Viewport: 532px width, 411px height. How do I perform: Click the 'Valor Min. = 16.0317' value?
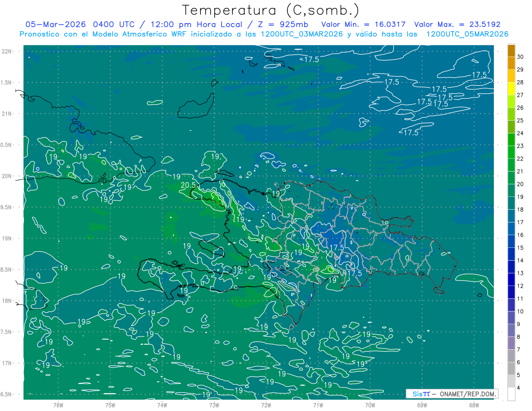tap(363, 24)
